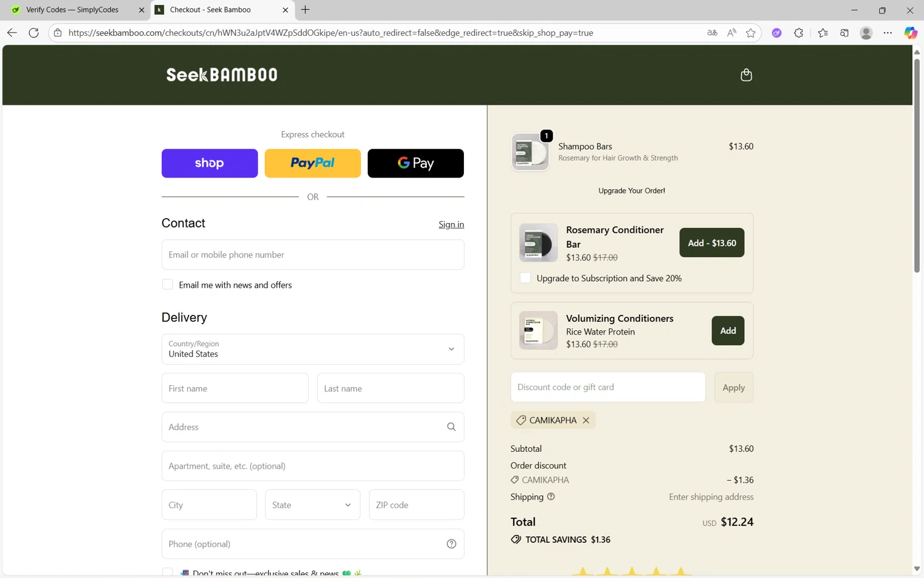924x578 pixels.
Task: Click the Shampoo Bars product thumbnail
Action: [530, 152]
